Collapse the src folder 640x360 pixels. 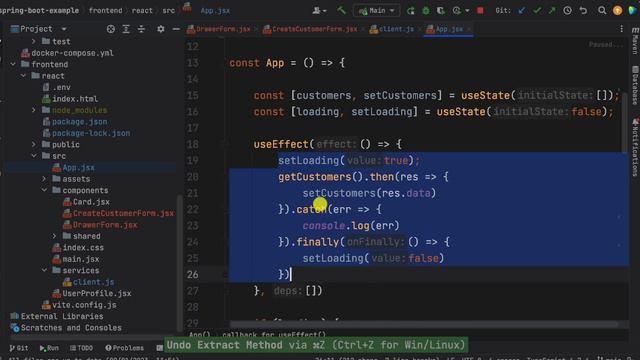pyautogui.click(x=34, y=156)
